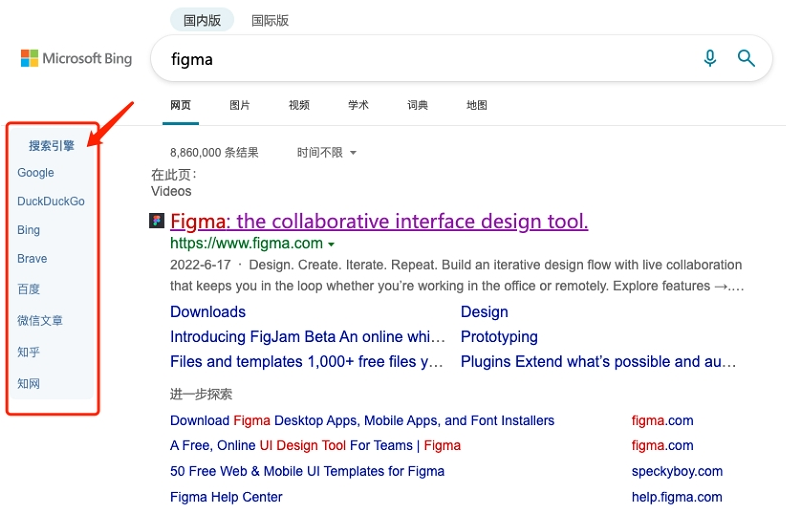Switch to the 地图 tab
Viewport: 786px width, 509px height.
476,105
